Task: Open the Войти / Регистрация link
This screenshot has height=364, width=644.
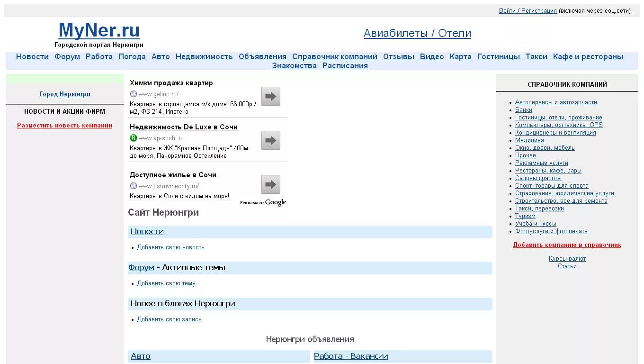Action: 528,10
